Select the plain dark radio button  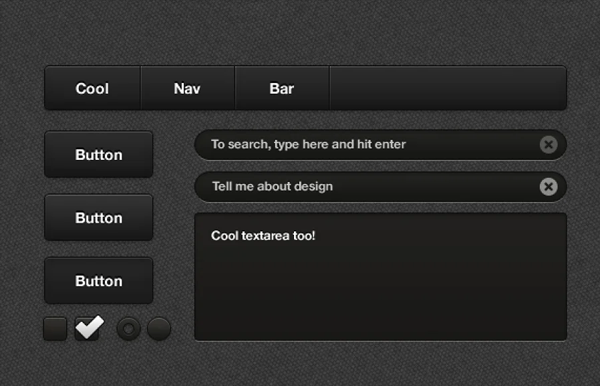click(x=159, y=329)
